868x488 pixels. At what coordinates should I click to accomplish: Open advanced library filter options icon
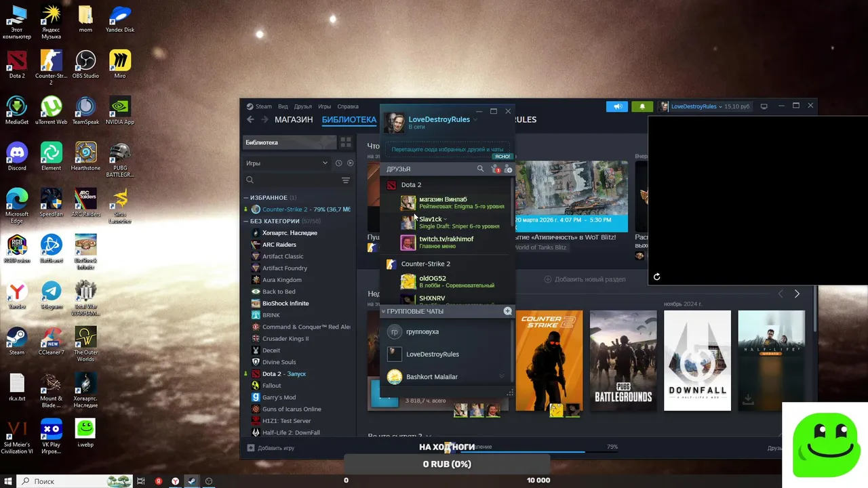tap(346, 180)
